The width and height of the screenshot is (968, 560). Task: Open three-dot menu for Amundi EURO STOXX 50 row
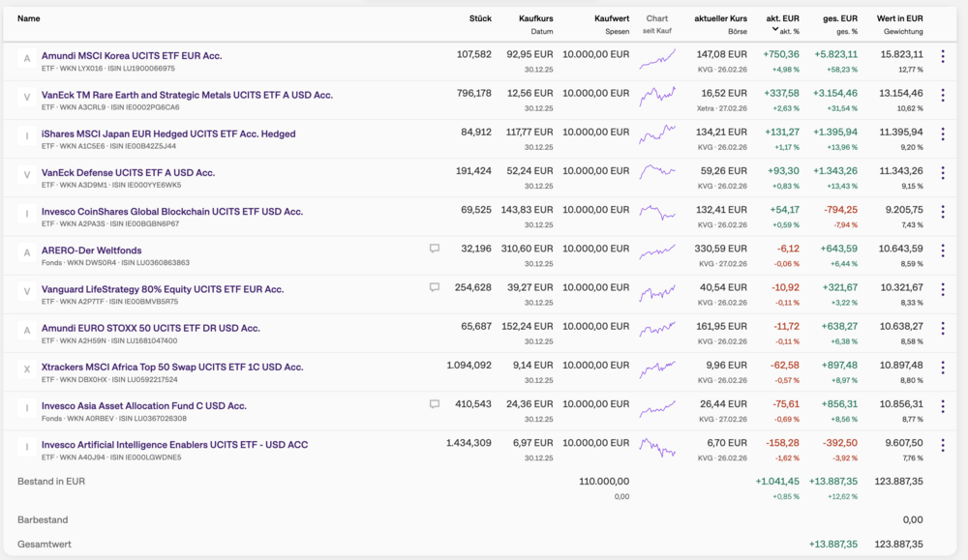pos(942,328)
